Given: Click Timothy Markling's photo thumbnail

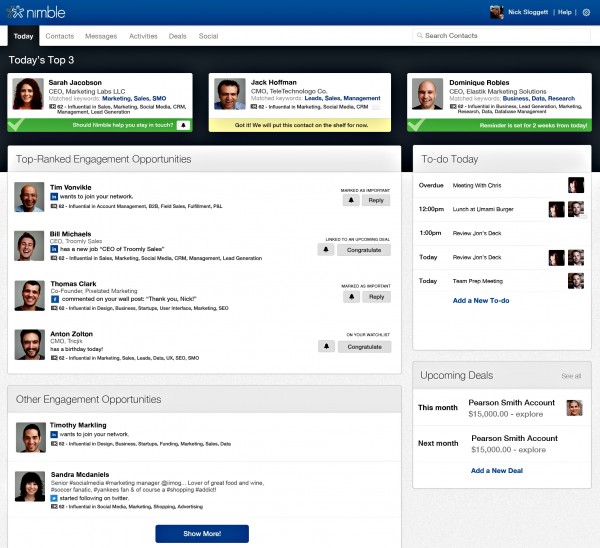Looking at the screenshot, I should click(x=31, y=437).
